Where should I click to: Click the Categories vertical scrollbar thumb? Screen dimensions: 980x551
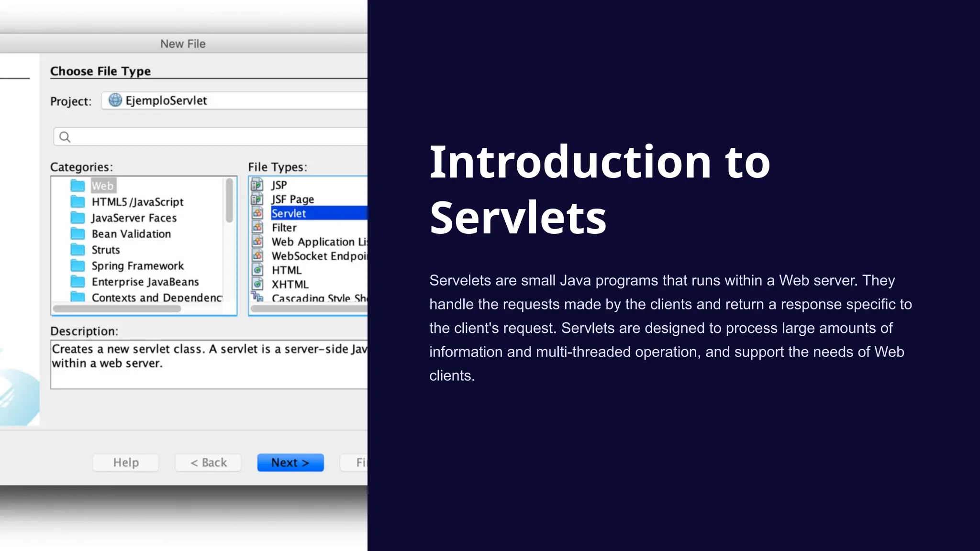coord(229,200)
